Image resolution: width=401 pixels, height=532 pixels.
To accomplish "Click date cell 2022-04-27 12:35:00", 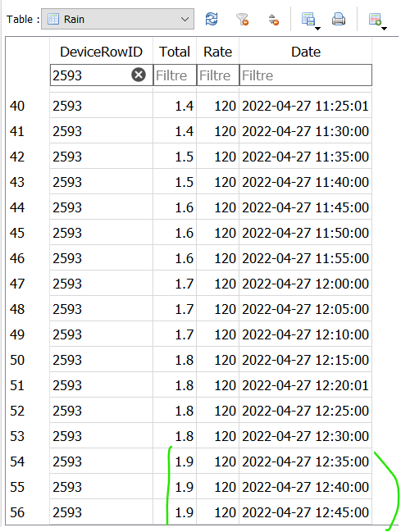I will pos(306,462).
